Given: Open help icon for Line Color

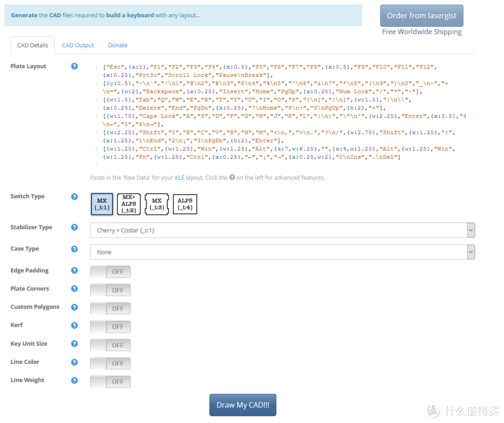Looking at the screenshot, I should point(74,362).
